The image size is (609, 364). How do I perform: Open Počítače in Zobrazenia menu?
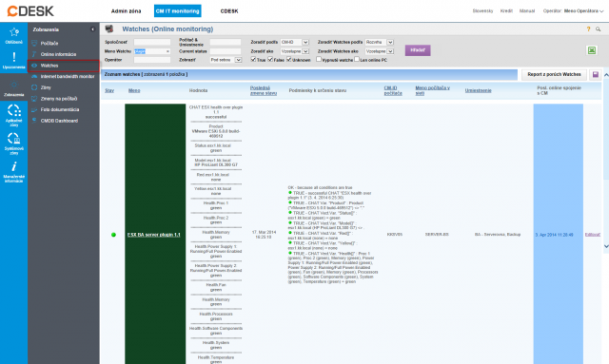tap(49, 44)
